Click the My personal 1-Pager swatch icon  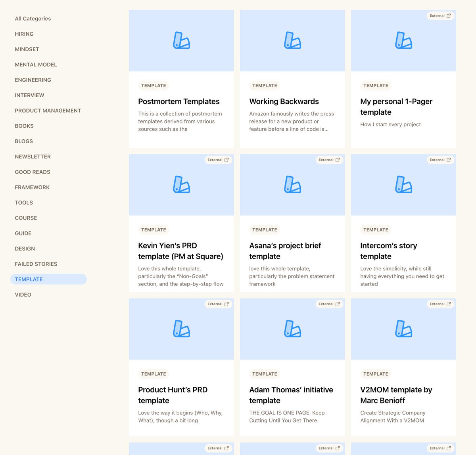pyautogui.click(x=403, y=40)
